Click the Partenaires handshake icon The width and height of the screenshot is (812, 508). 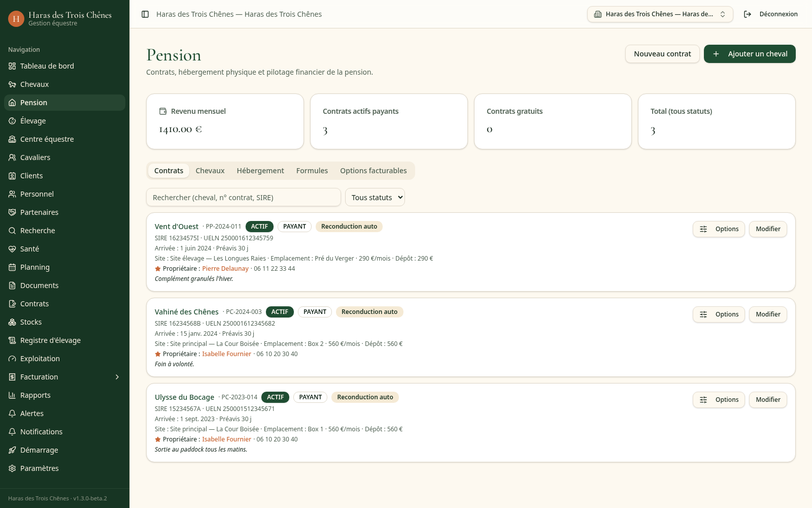point(12,212)
